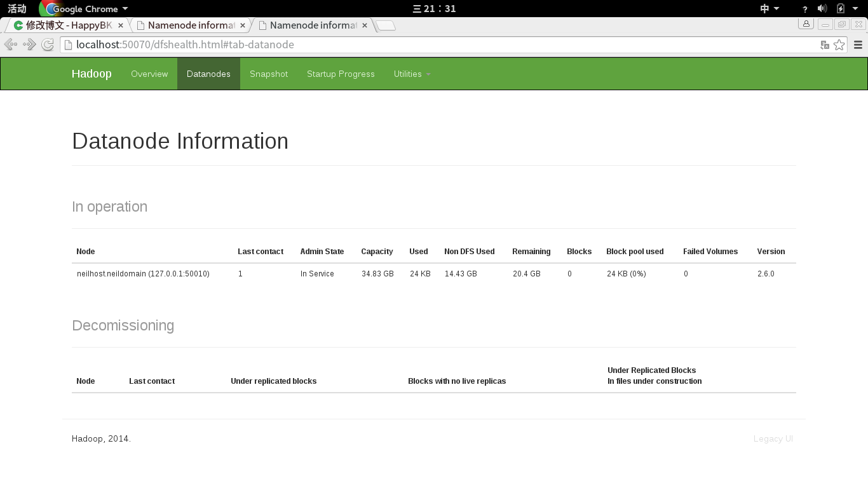Bookmark this page with the star icon
Viewport: 868px width, 488px height.
(x=839, y=44)
